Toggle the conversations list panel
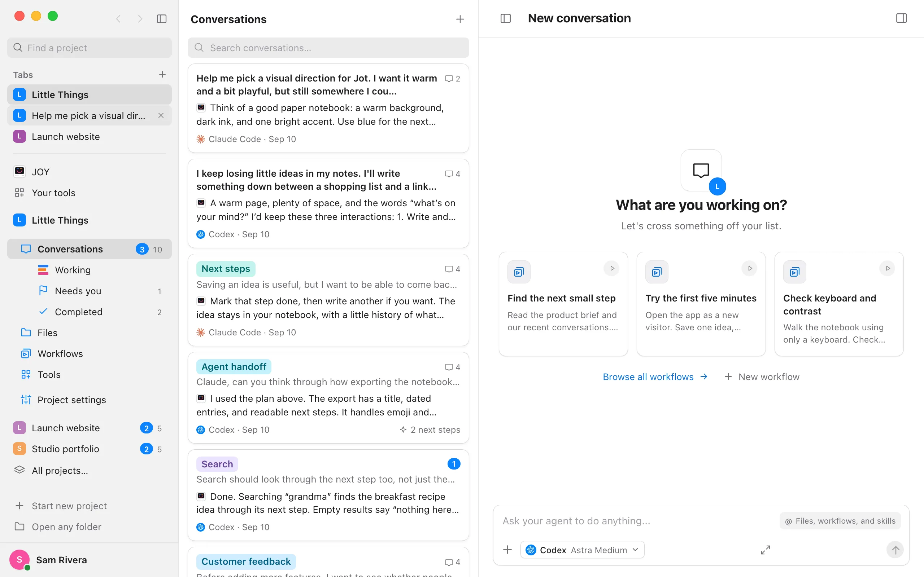This screenshot has height=577, width=924. click(506, 18)
